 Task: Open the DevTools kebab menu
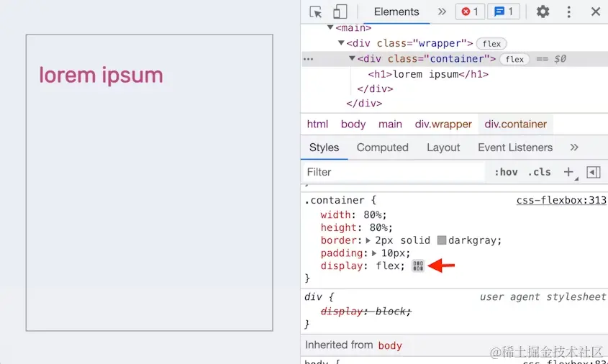568,12
